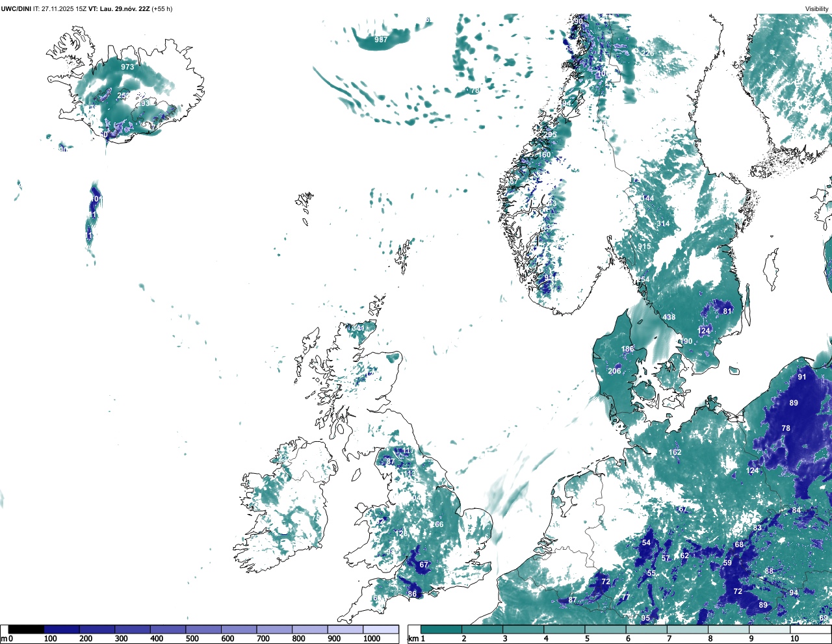Viewport: 832px width, 644px height.
Task: Click the 'km 1' legend label
Action: pyautogui.click(x=416, y=639)
